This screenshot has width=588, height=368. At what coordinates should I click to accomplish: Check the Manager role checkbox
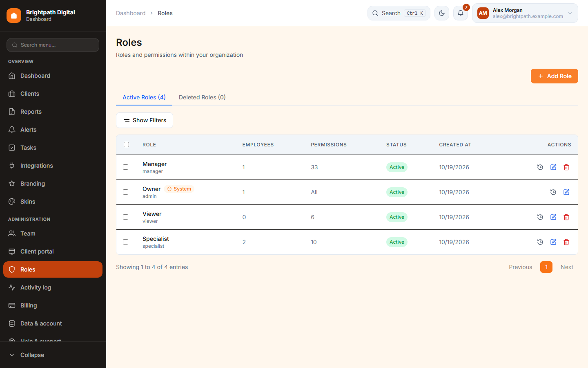pyautogui.click(x=126, y=167)
